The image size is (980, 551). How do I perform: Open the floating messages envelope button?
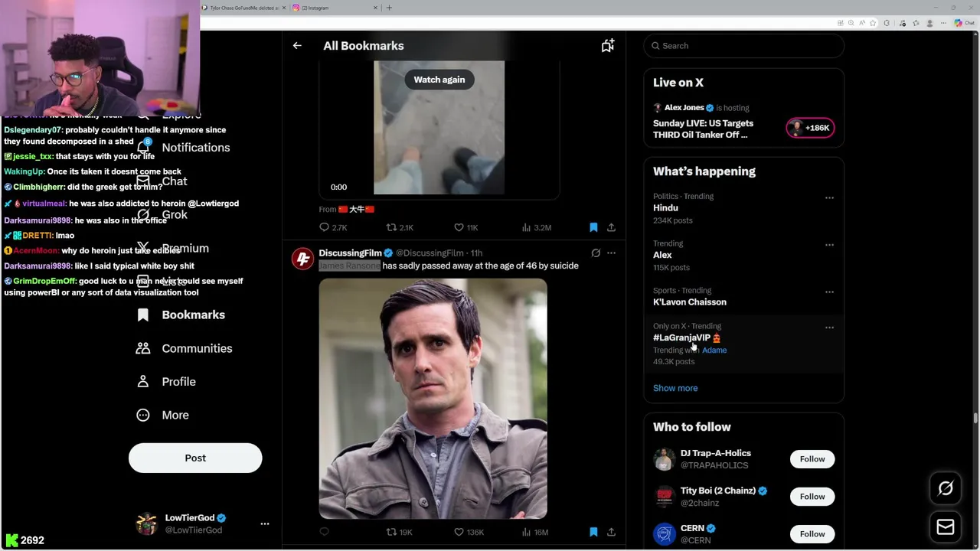[x=946, y=527]
